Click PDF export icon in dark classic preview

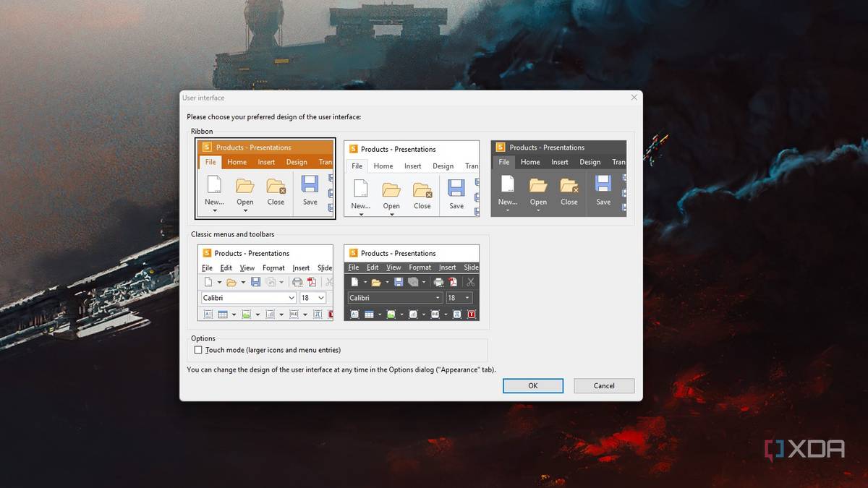point(453,282)
